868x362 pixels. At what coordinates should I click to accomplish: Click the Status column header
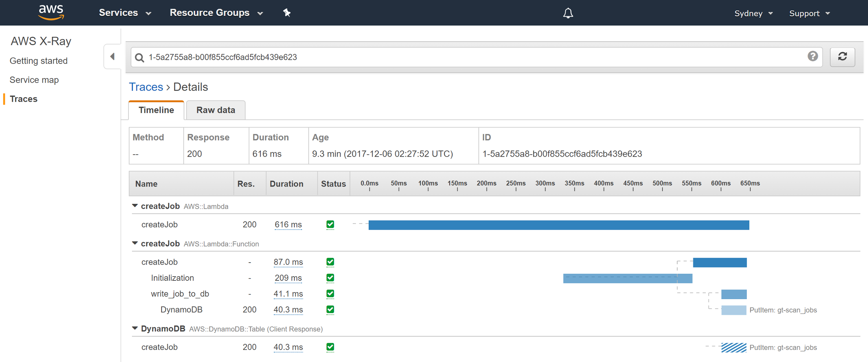tap(333, 184)
